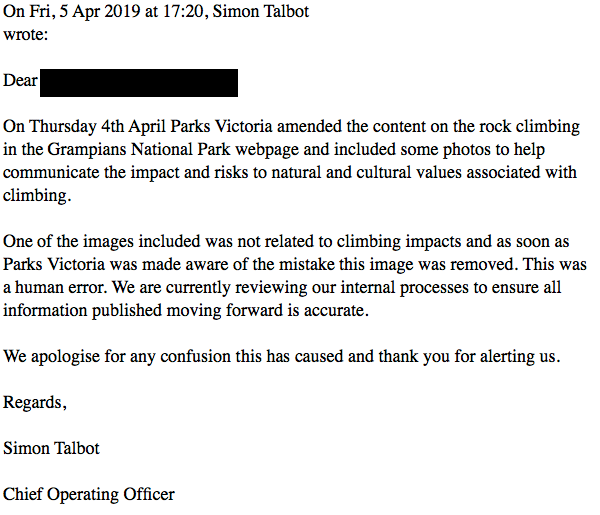The image size is (600, 515).
Task: Click the word "wrote:" below the header
Action: (x=26, y=34)
